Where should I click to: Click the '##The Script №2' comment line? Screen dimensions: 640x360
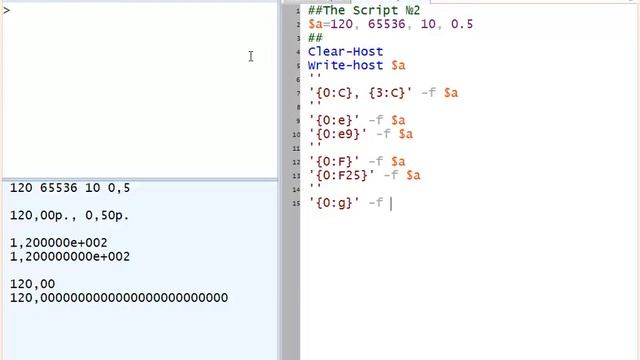pyautogui.click(x=364, y=10)
